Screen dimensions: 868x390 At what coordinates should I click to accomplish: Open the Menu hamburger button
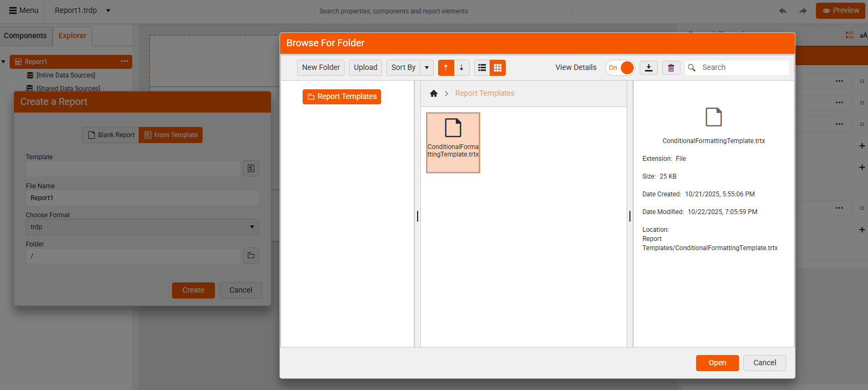pyautogui.click(x=24, y=11)
